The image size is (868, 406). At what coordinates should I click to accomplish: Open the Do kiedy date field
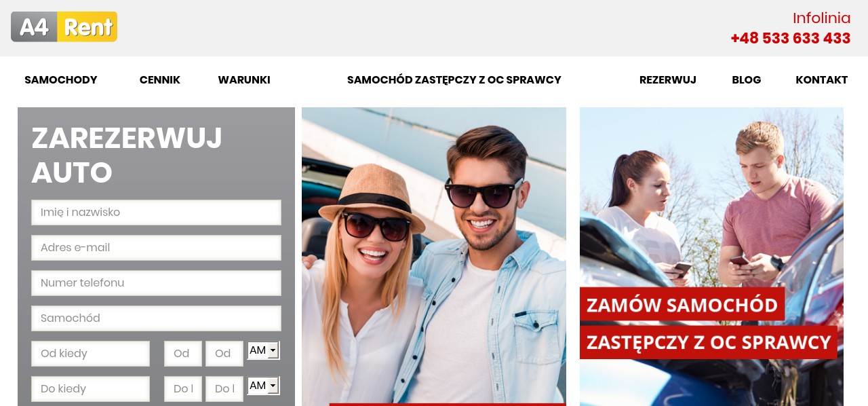pos(90,389)
